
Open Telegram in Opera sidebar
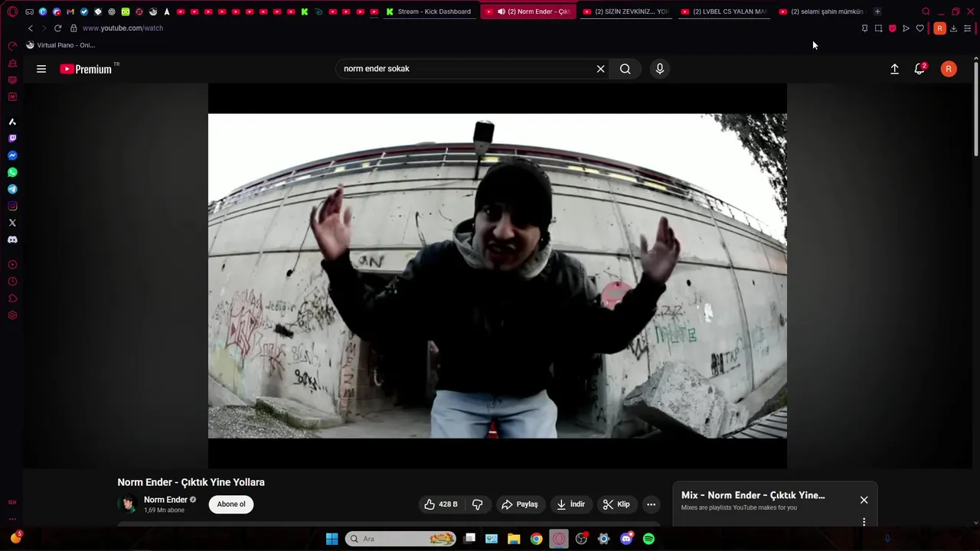coord(12,189)
